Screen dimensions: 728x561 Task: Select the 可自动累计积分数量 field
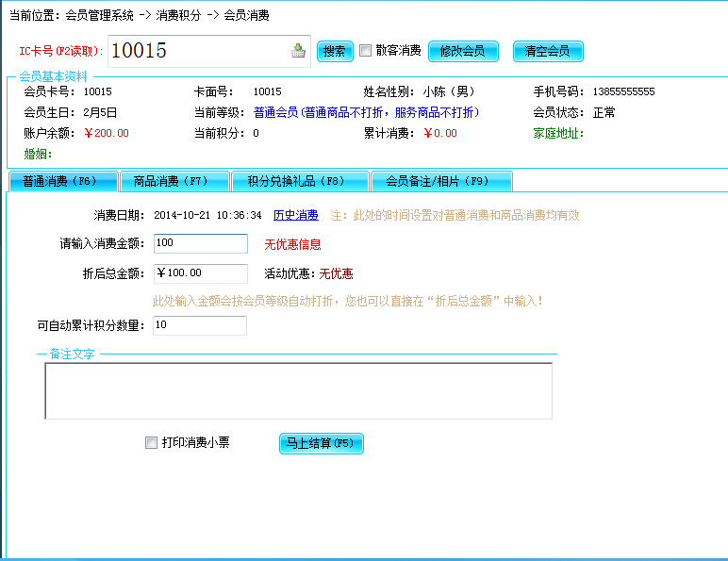[200, 325]
